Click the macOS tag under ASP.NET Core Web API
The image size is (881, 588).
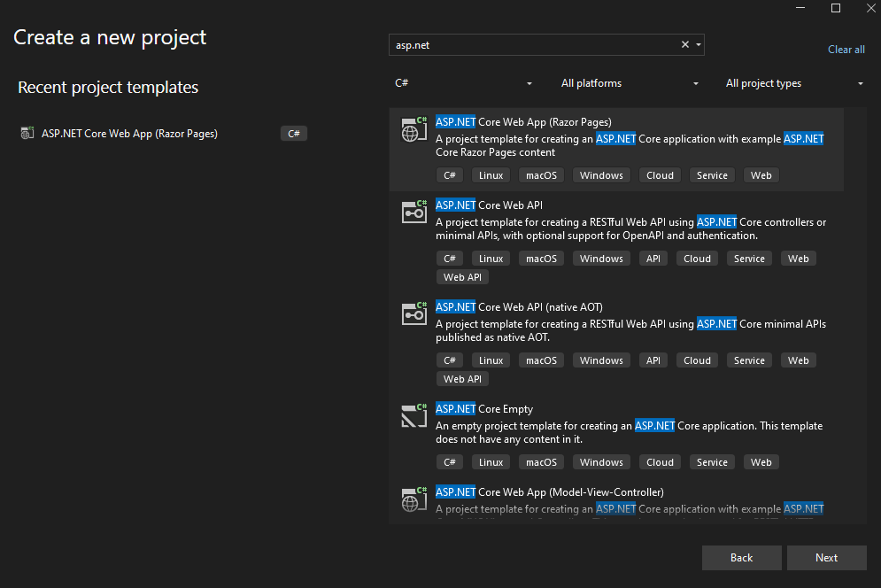point(541,259)
